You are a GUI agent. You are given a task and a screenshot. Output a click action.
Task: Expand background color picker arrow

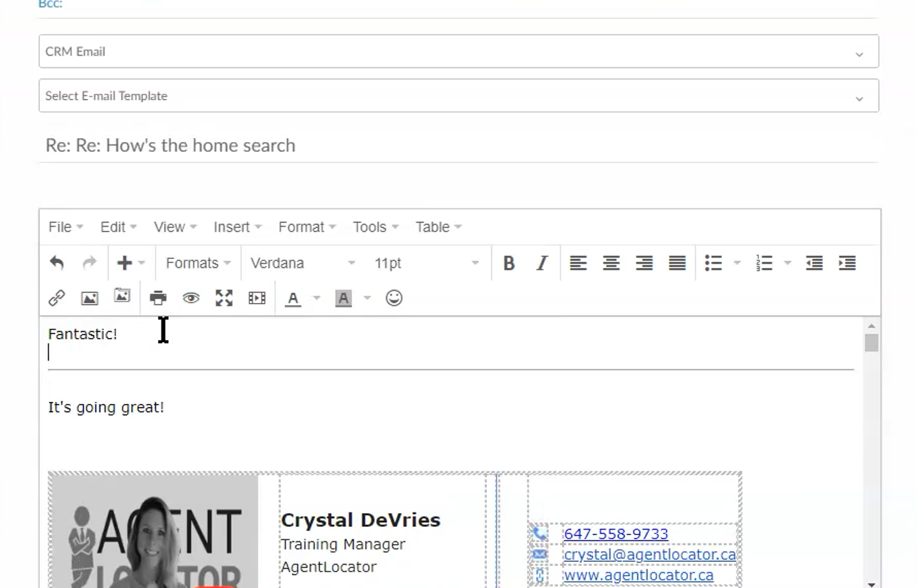click(367, 298)
